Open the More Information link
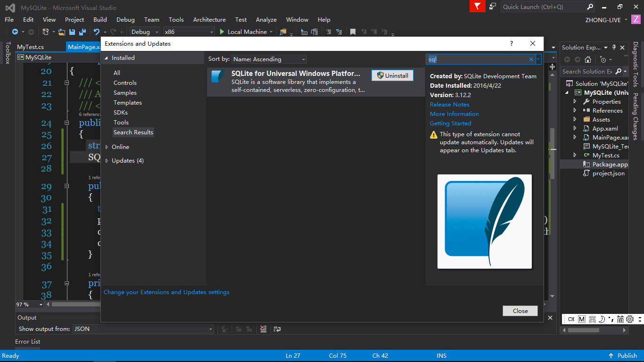Image resolution: width=644 pixels, height=362 pixels. (454, 114)
